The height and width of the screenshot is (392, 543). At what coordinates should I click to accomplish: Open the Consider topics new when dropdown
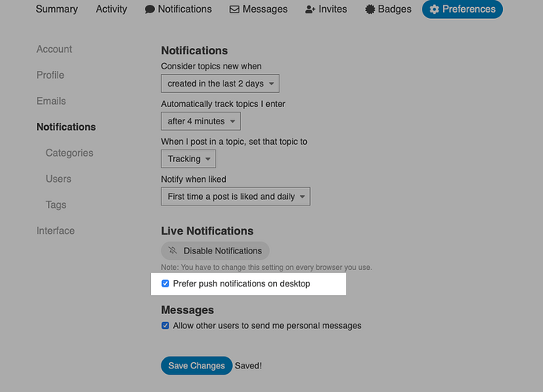tap(220, 83)
